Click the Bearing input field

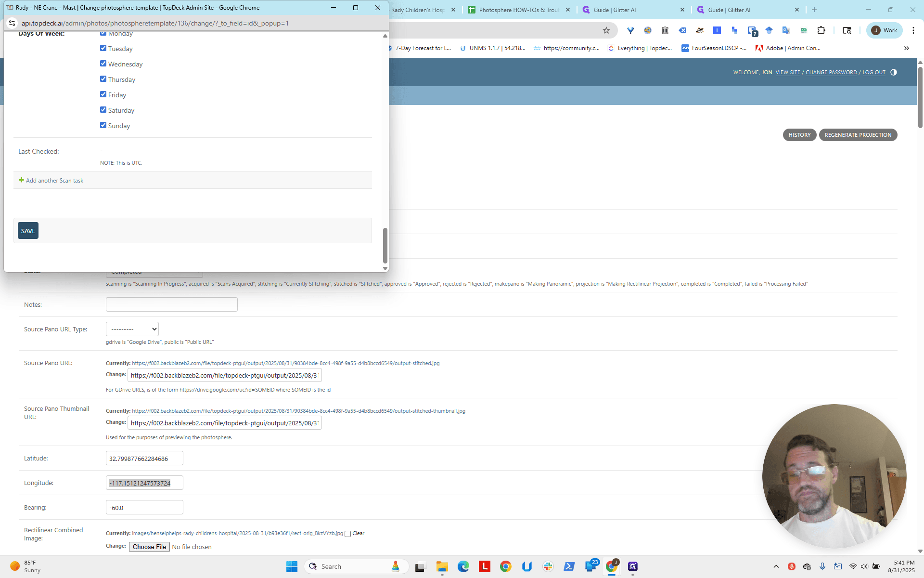click(144, 508)
